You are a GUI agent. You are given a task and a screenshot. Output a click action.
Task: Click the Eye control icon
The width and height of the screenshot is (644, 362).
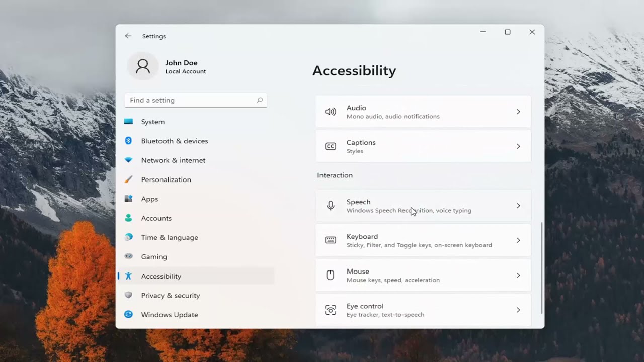(331, 310)
